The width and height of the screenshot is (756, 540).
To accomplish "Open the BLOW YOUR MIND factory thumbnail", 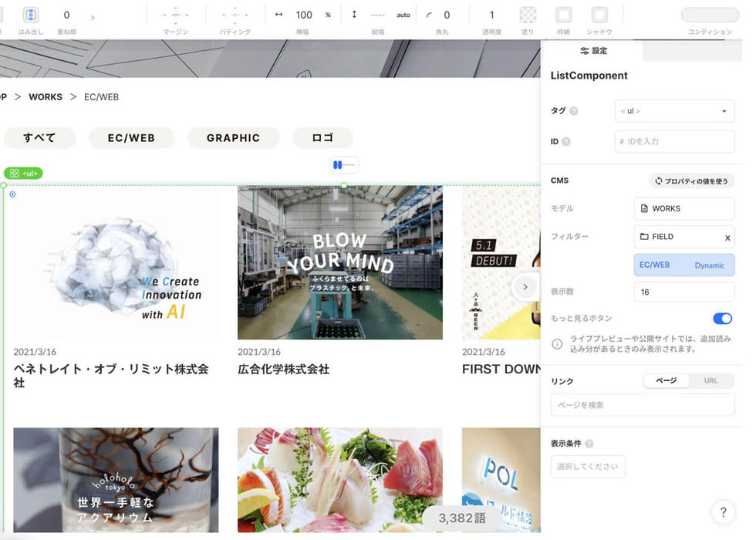I will 340,263.
